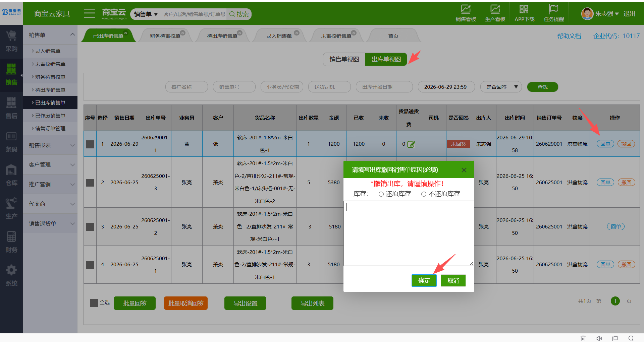The height and width of the screenshot is (342, 644).
Task: Close the 撤回 reason dialog
Action: click(464, 170)
